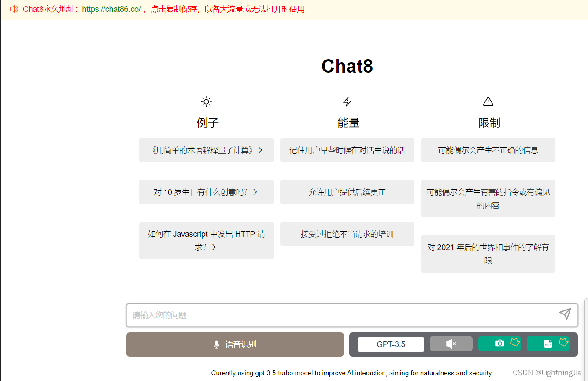Start voice input with 语音识别 button

(235, 344)
